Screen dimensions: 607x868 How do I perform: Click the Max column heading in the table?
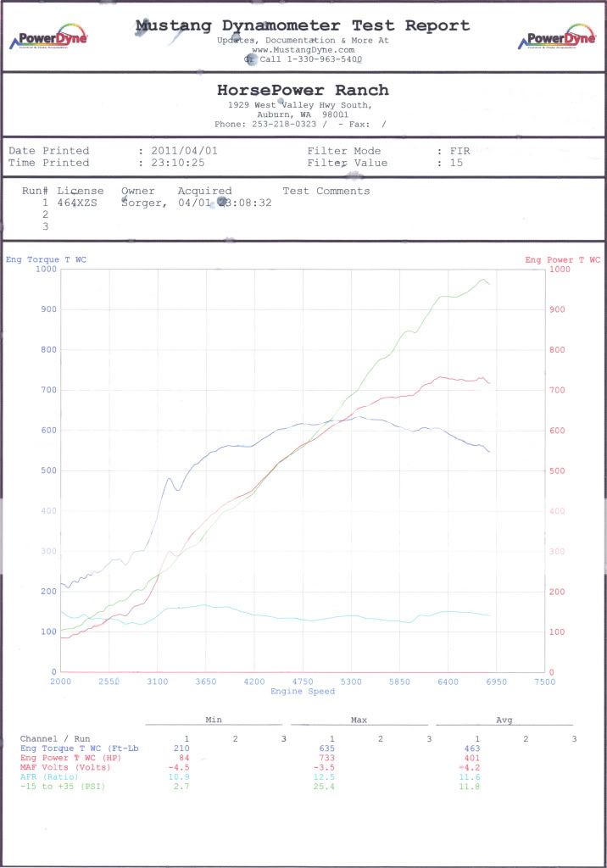coord(359,720)
